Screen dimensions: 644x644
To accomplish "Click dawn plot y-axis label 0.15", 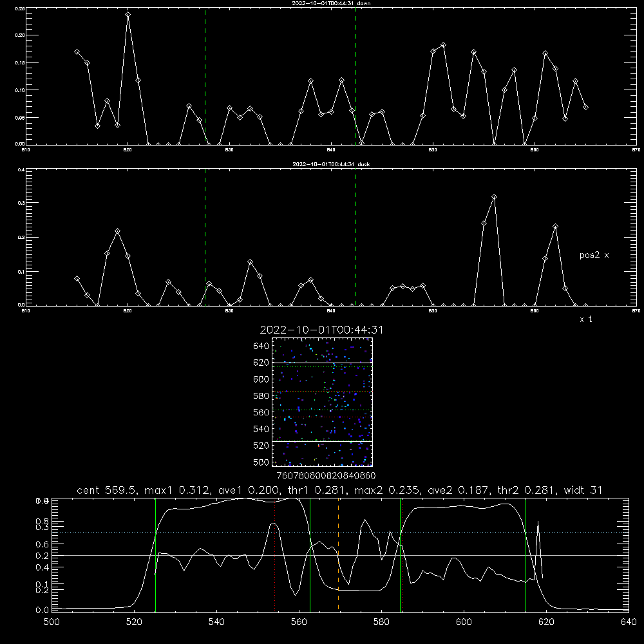I will (20, 63).
